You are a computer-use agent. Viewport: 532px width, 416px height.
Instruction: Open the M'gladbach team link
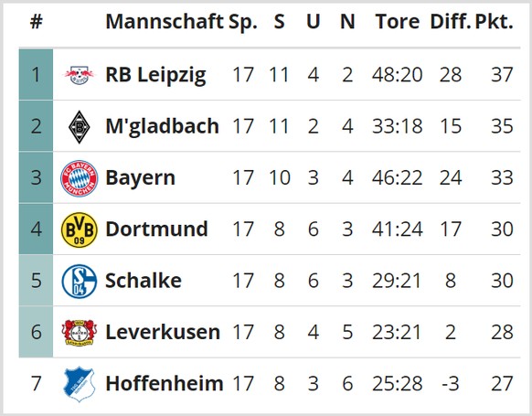162,126
